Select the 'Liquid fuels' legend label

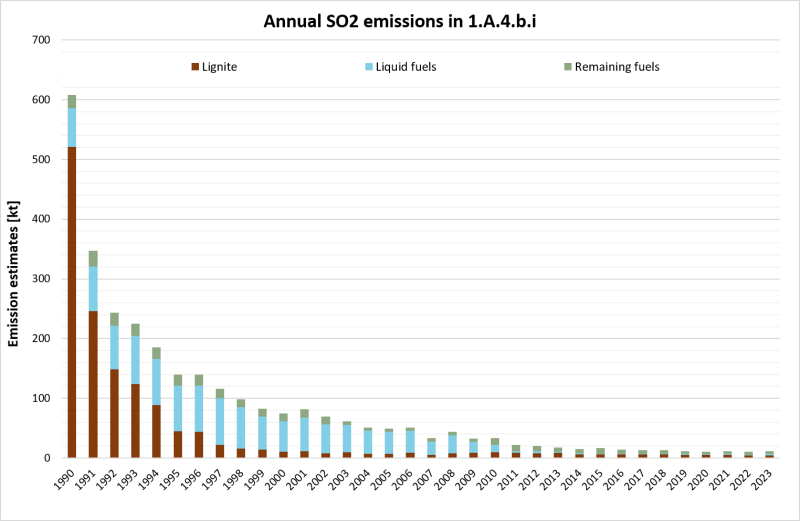(x=406, y=67)
